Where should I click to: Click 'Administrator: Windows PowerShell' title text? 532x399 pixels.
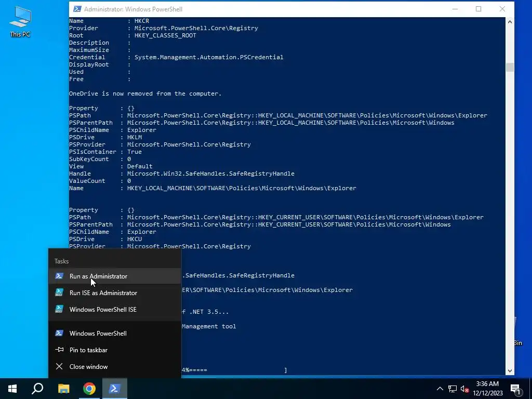click(134, 9)
